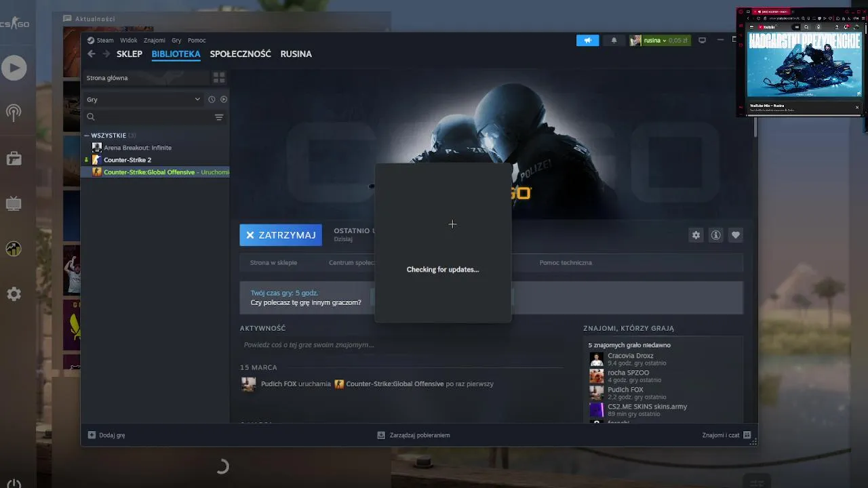The image size is (868, 488).
Task: Click the plus icon by Dodaj grę
Action: [92, 435]
